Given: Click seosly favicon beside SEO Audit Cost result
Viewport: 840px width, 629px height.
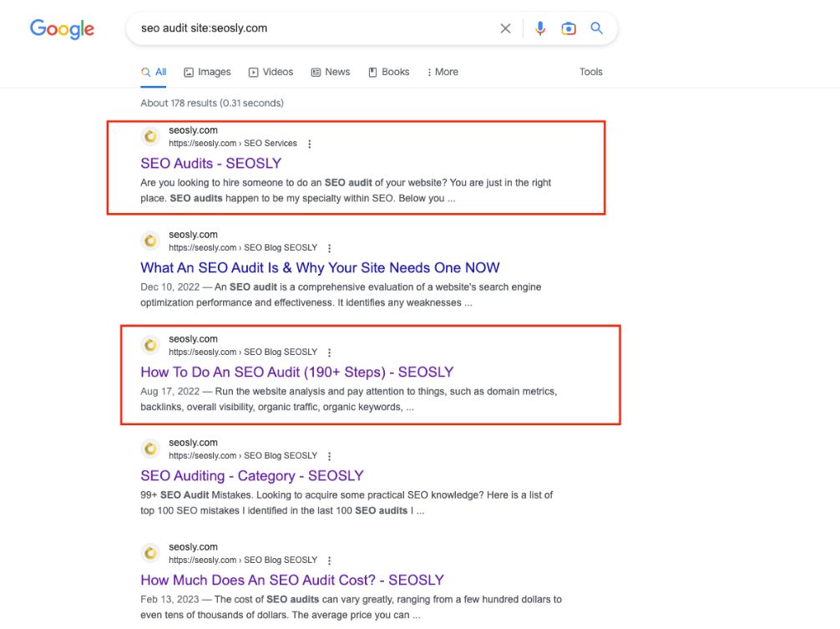Looking at the screenshot, I should pyautogui.click(x=150, y=553).
